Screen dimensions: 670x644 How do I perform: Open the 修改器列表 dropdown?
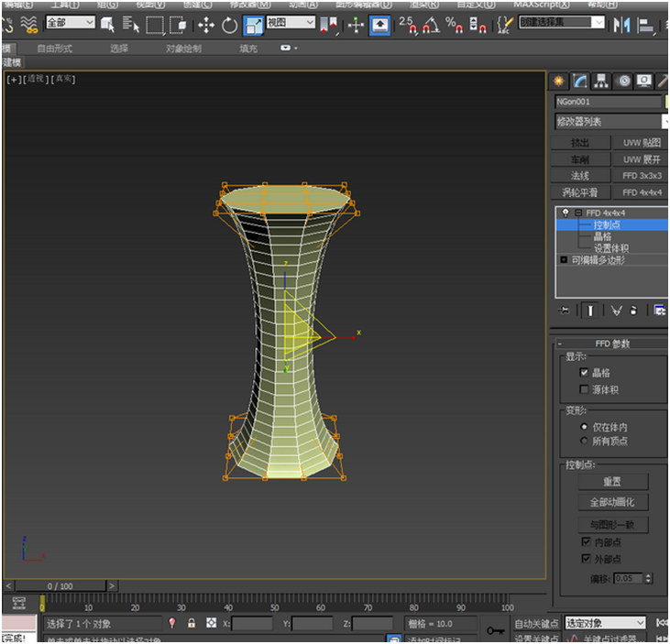pyautogui.click(x=611, y=122)
